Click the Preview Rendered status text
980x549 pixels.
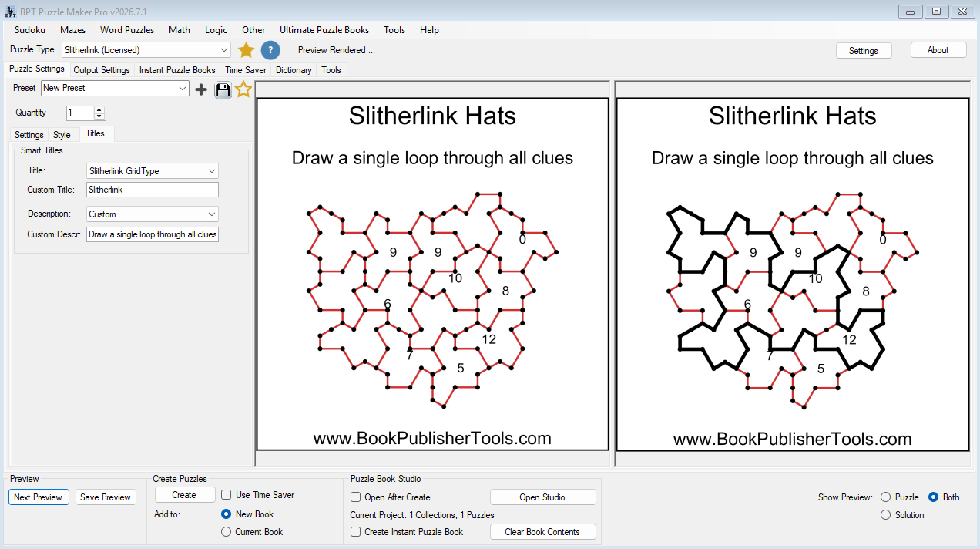[x=337, y=50]
